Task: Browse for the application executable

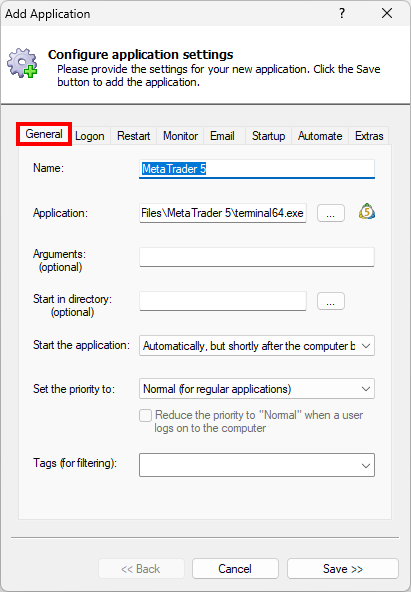Action: [x=331, y=213]
